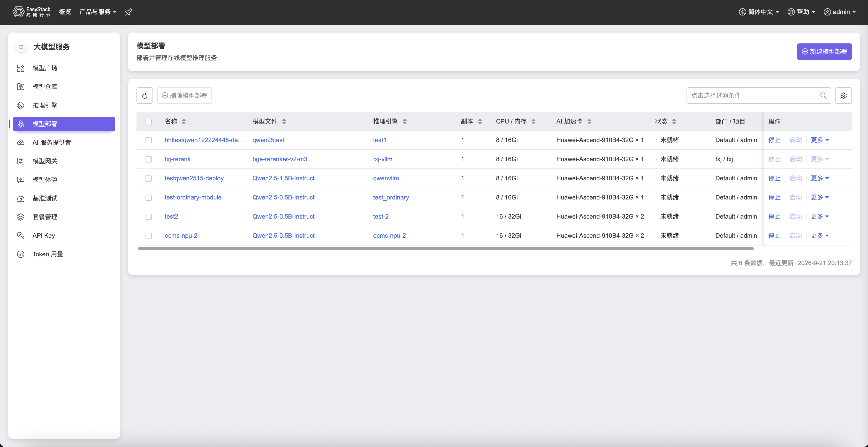Viewport: 868px width, 447px height.
Task: Click the AI 服务提供者 cloud icon
Action: pos(21,142)
